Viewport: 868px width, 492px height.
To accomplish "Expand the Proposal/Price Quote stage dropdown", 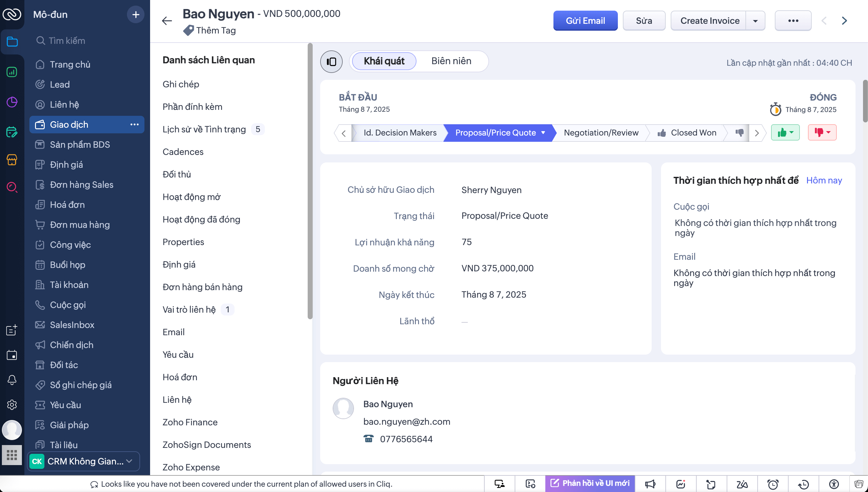I will pyautogui.click(x=543, y=132).
